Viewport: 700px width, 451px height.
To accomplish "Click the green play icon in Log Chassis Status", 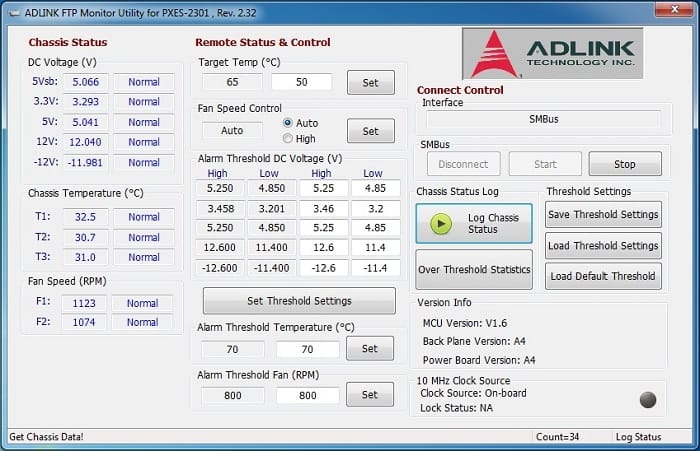I will pyautogui.click(x=441, y=224).
